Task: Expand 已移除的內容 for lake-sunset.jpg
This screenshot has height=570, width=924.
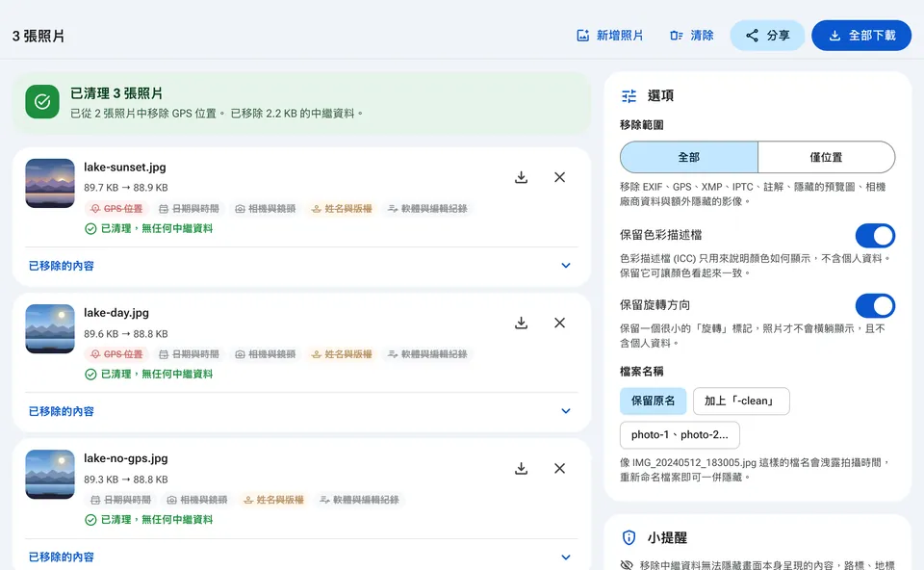Action: (301, 266)
